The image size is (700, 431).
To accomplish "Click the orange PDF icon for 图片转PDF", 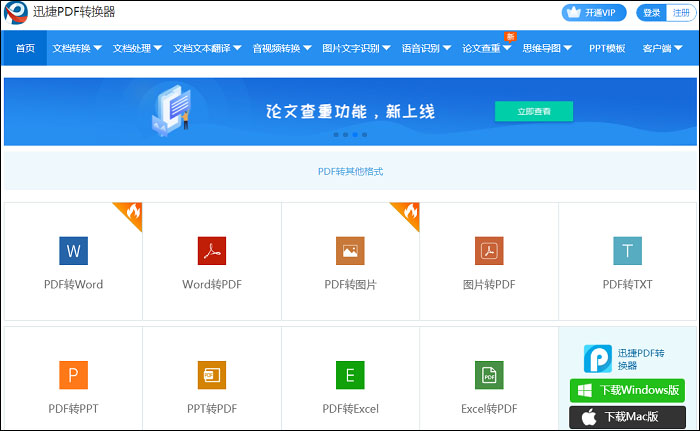I will 489,251.
